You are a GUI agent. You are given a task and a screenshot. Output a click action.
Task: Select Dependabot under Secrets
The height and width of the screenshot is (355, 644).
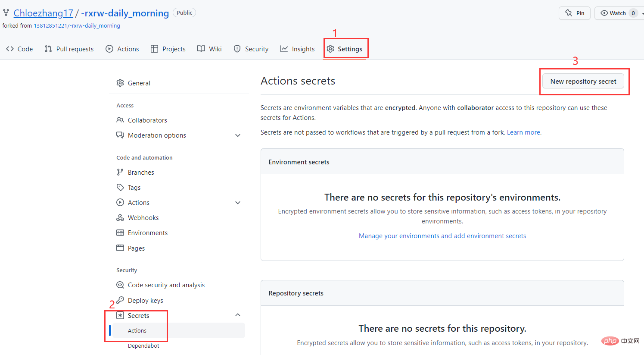143,346
